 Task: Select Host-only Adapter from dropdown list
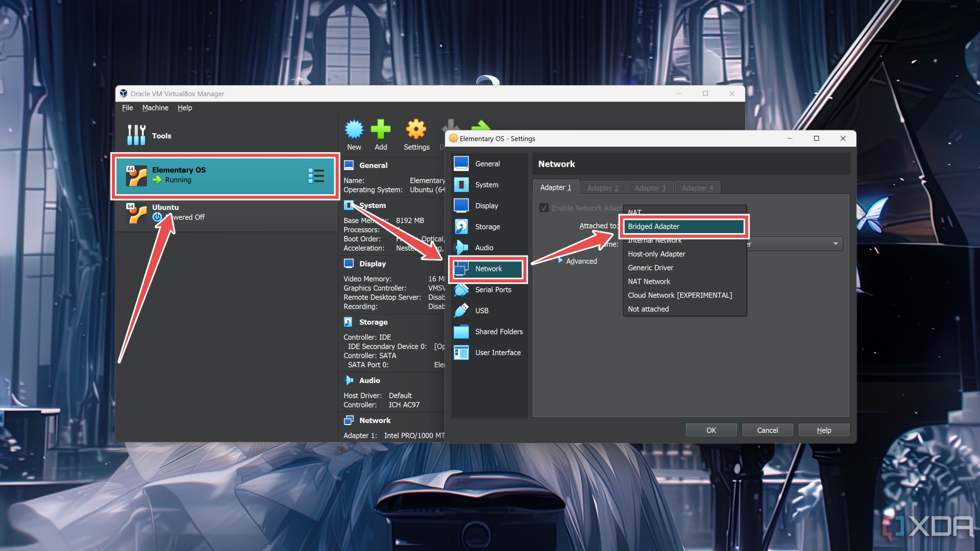[x=656, y=254]
